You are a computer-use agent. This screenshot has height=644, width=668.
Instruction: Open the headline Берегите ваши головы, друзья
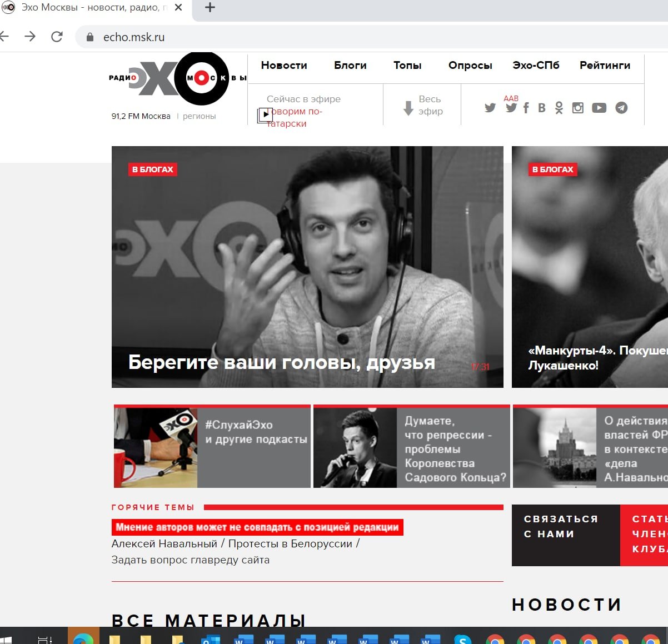[x=282, y=362]
